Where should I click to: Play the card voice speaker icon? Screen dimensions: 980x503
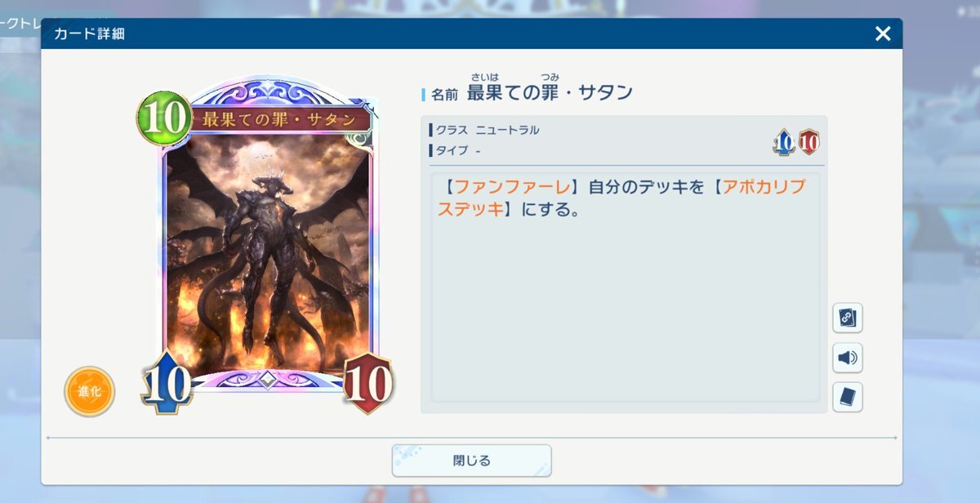(x=848, y=358)
